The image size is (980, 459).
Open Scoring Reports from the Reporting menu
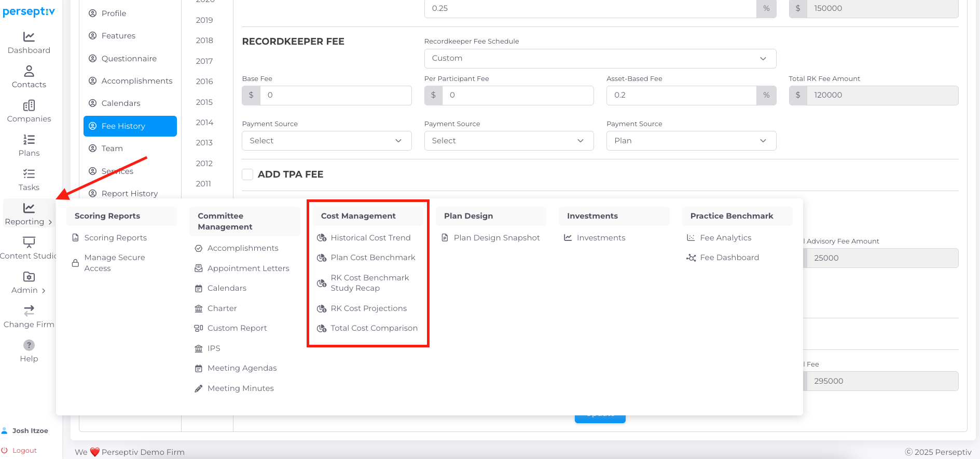pos(115,238)
